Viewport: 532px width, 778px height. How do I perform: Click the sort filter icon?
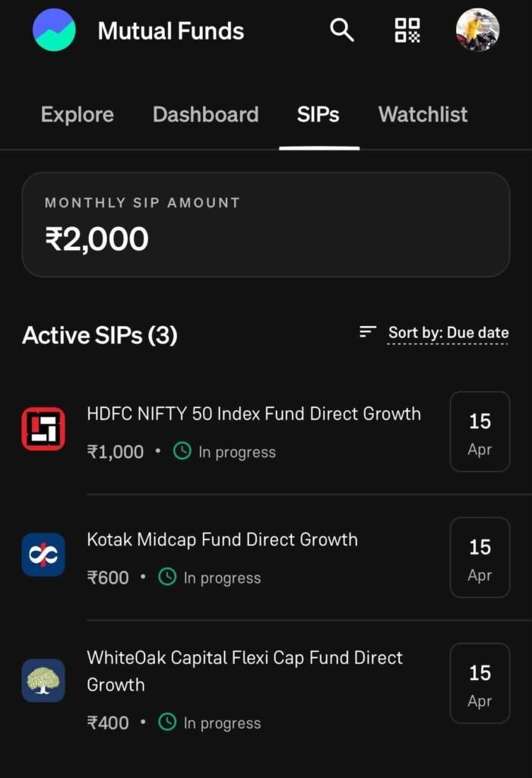pyautogui.click(x=367, y=332)
